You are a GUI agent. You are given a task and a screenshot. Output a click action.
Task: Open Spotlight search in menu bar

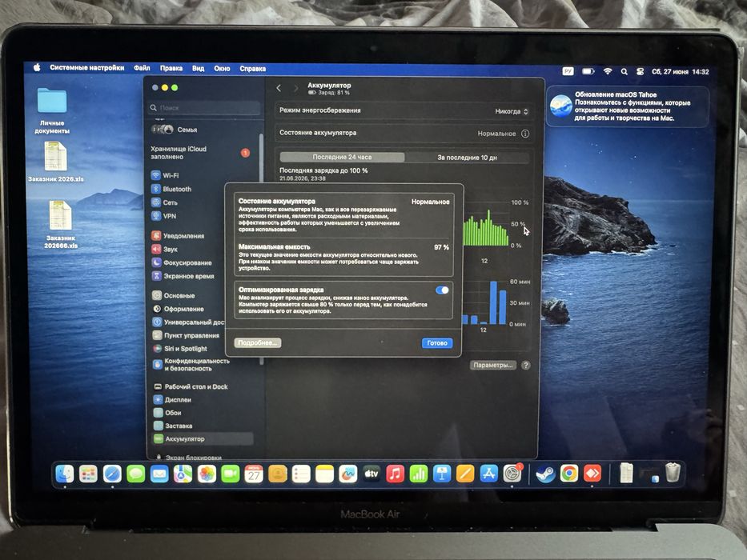pyautogui.click(x=624, y=72)
